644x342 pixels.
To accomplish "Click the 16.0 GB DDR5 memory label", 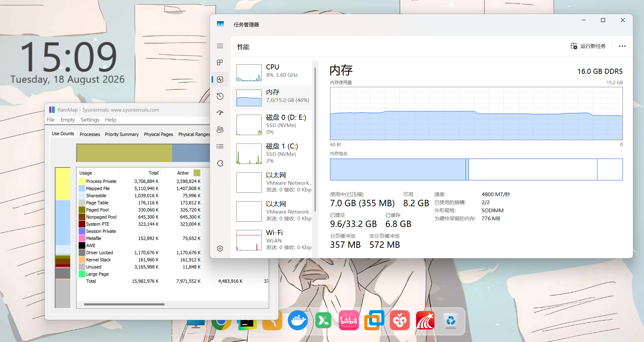I will pyautogui.click(x=600, y=71).
